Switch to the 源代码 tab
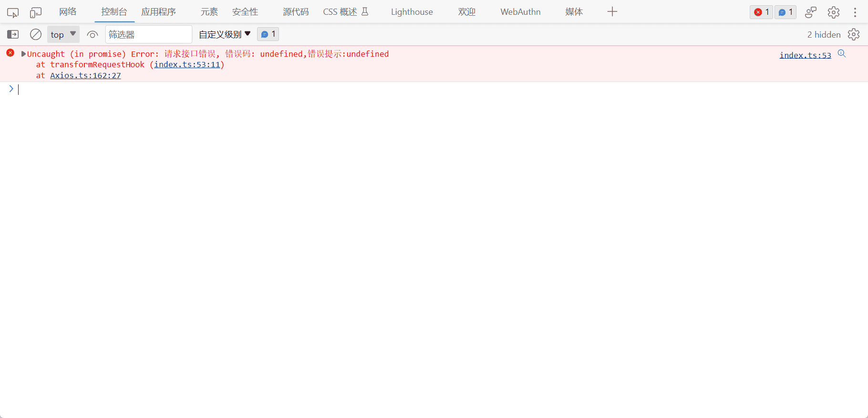Image resolution: width=868 pixels, height=418 pixels. coord(296,12)
